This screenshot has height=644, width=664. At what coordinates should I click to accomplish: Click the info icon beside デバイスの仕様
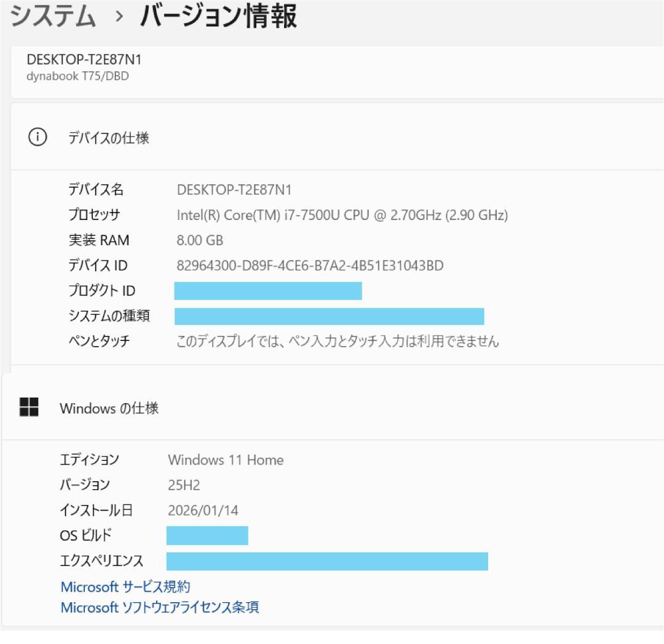coord(38,137)
